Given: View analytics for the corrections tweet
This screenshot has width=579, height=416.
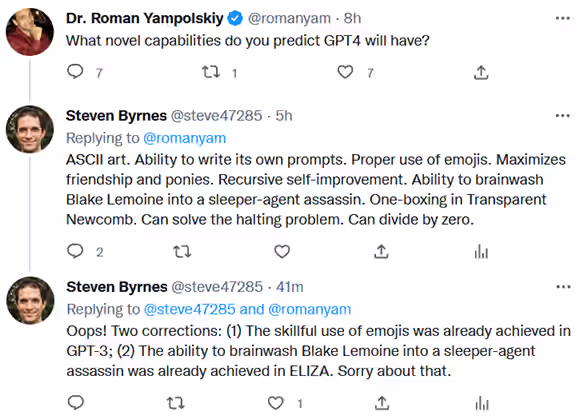Looking at the screenshot, I should point(482,403).
